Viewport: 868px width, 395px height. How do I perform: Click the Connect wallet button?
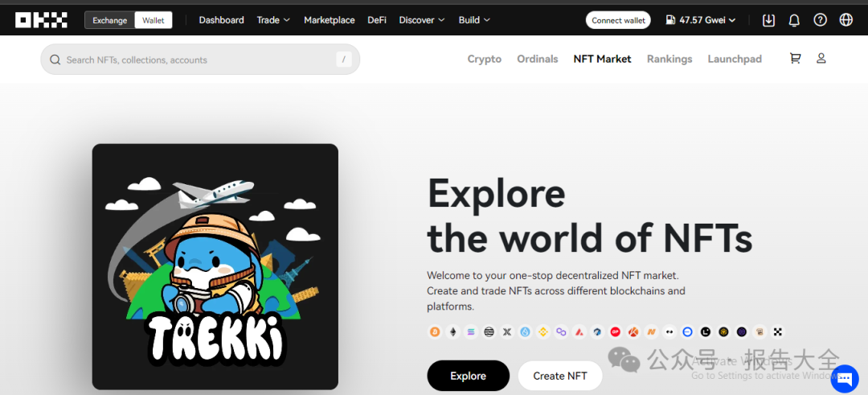[618, 20]
